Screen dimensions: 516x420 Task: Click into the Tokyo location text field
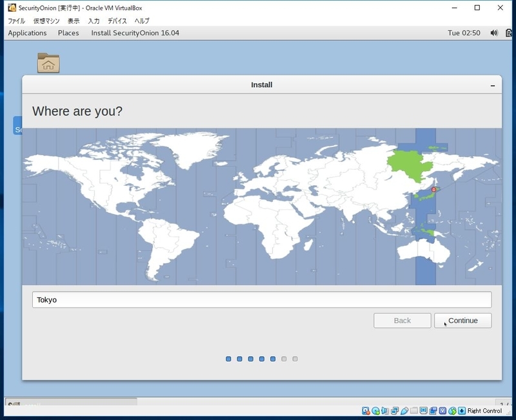coord(262,299)
